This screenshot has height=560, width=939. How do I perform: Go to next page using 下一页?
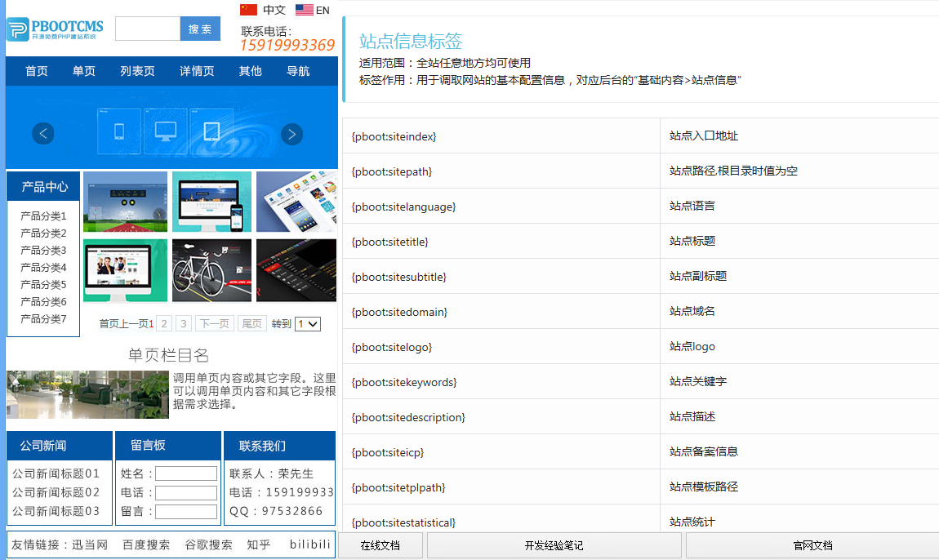(x=214, y=322)
